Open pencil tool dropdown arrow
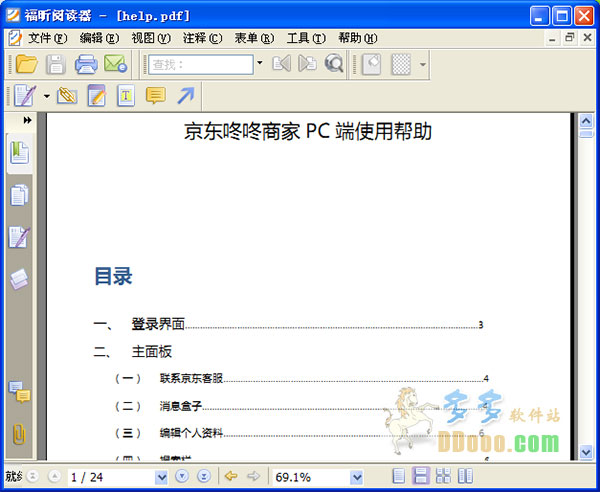This screenshot has width=600, height=492. pyautogui.click(x=47, y=96)
